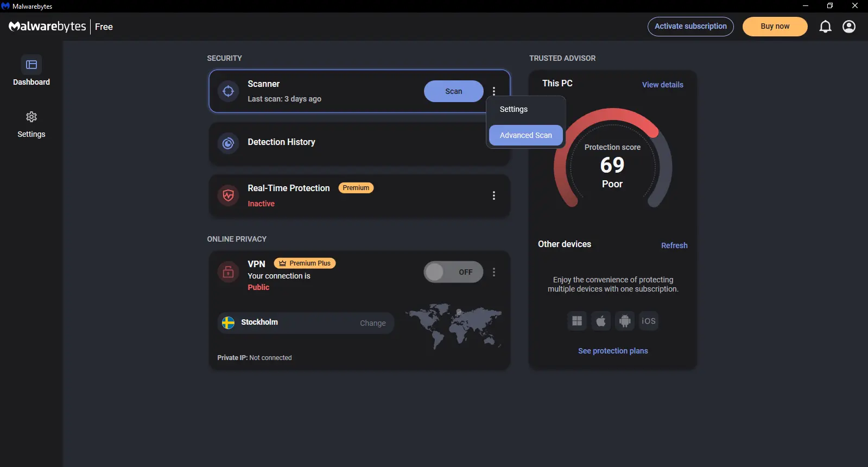Open the Dashboard sidebar icon
This screenshot has width=868, height=467.
pyautogui.click(x=31, y=65)
